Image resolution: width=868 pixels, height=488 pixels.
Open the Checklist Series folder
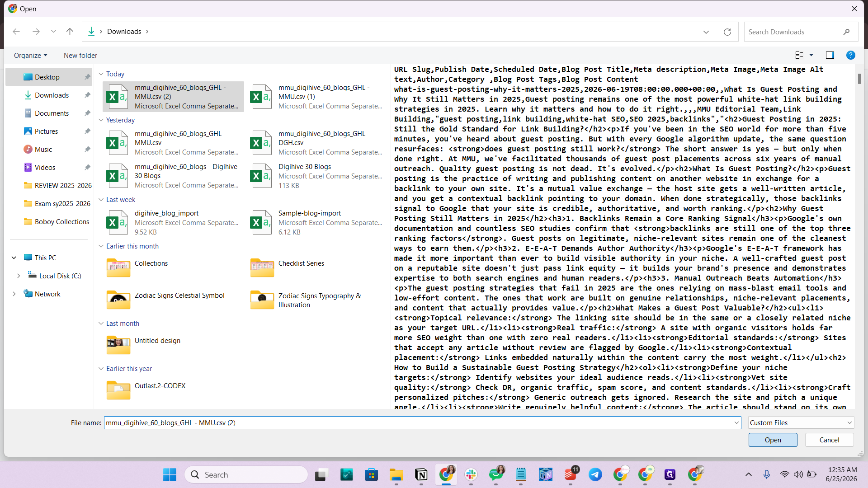click(x=317, y=267)
